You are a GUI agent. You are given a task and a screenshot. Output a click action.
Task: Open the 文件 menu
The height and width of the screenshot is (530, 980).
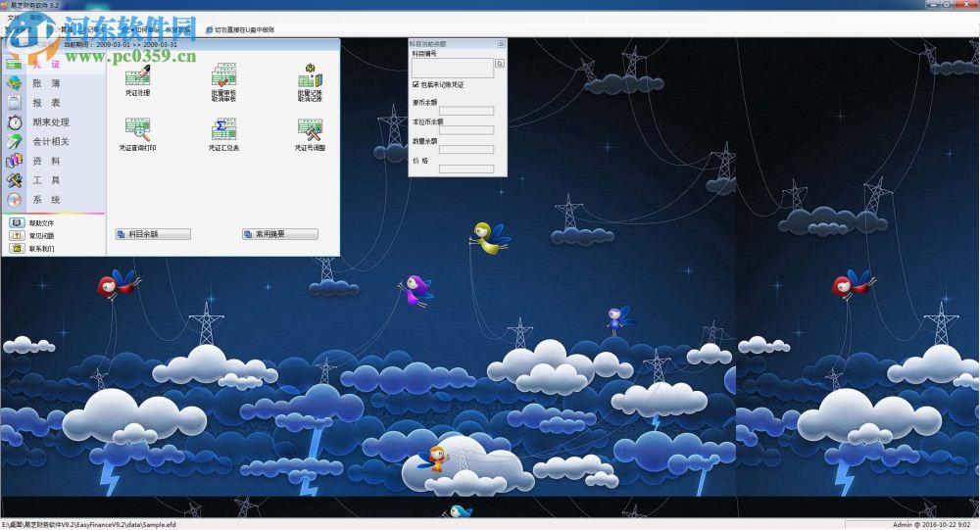pyautogui.click(x=13, y=19)
